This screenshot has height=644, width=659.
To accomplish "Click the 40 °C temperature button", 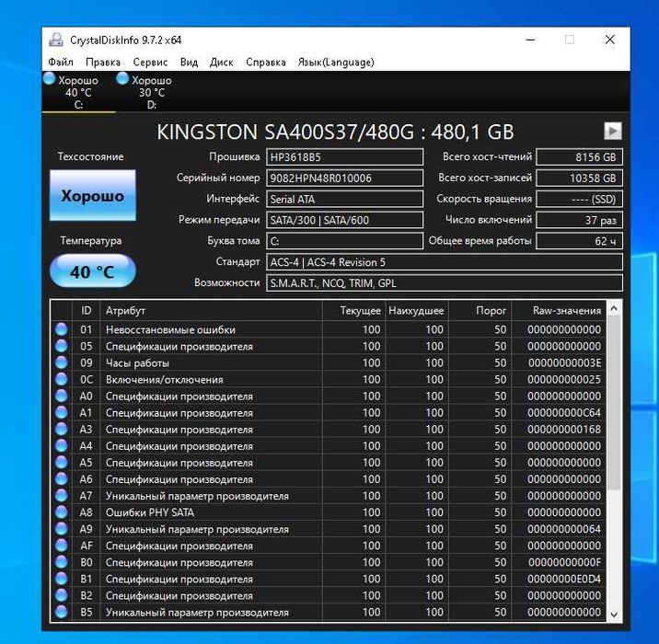I will pyautogui.click(x=92, y=271).
